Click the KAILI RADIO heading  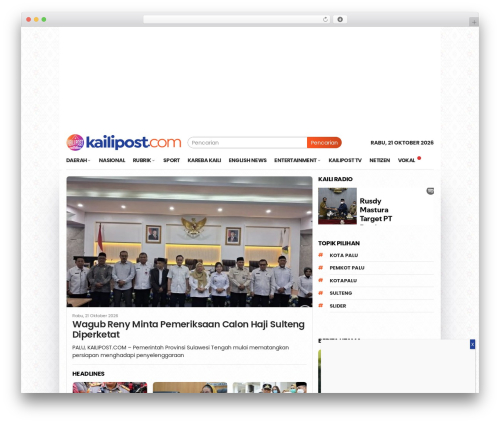coord(335,179)
